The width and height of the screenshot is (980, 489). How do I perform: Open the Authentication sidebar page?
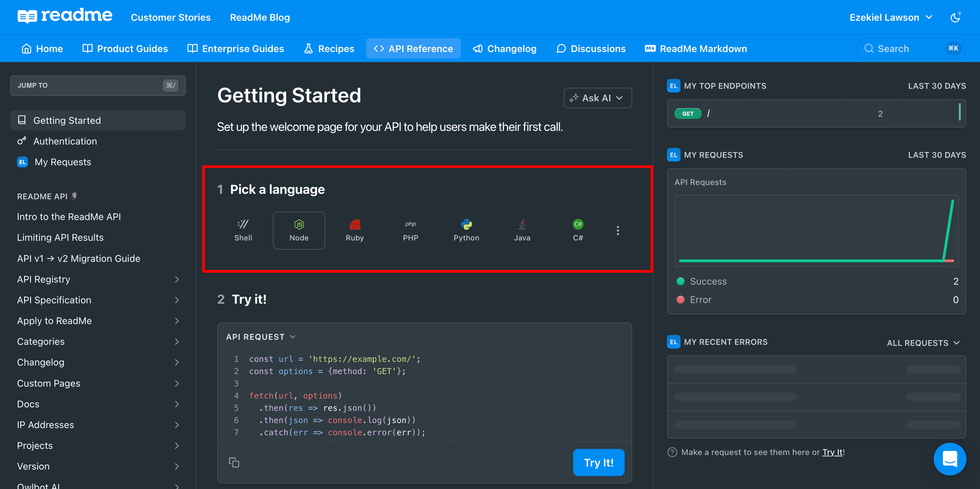tap(65, 141)
